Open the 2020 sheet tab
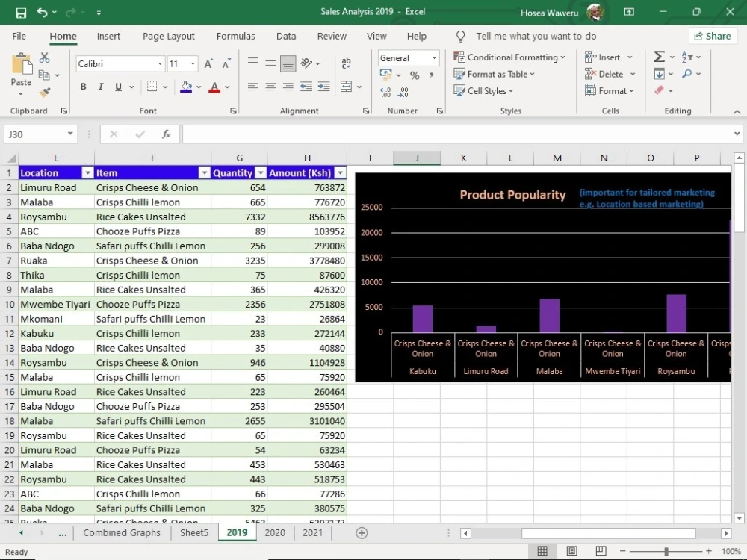Image resolution: width=747 pixels, height=560 pixels. [x=274, y=532]
